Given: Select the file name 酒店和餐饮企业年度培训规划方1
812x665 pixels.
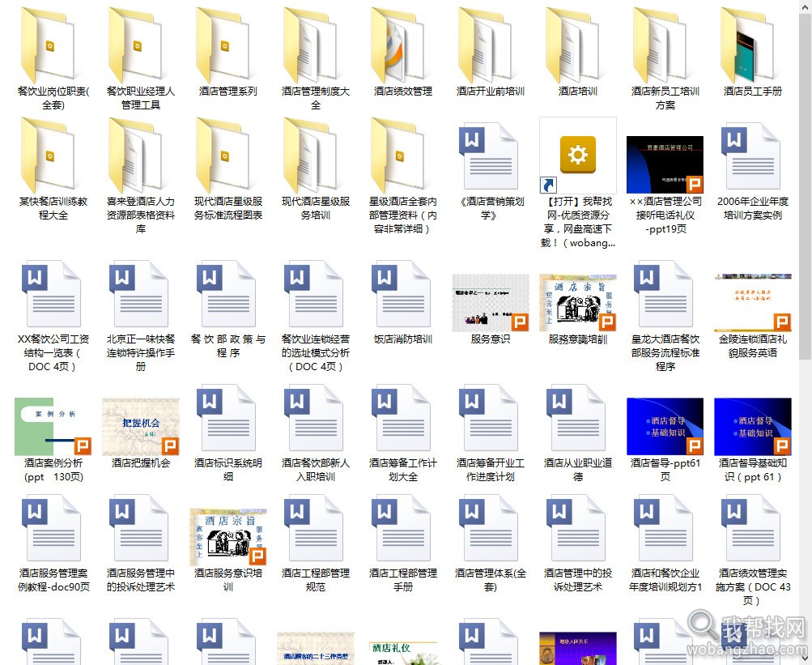Looking at the screenshot, I should point(665,580).
